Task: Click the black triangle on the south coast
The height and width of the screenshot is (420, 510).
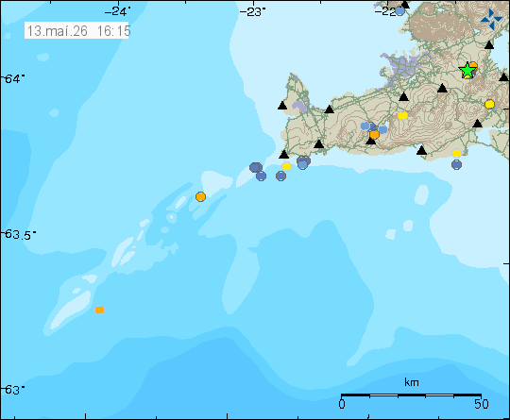Action: pos(421,150)
